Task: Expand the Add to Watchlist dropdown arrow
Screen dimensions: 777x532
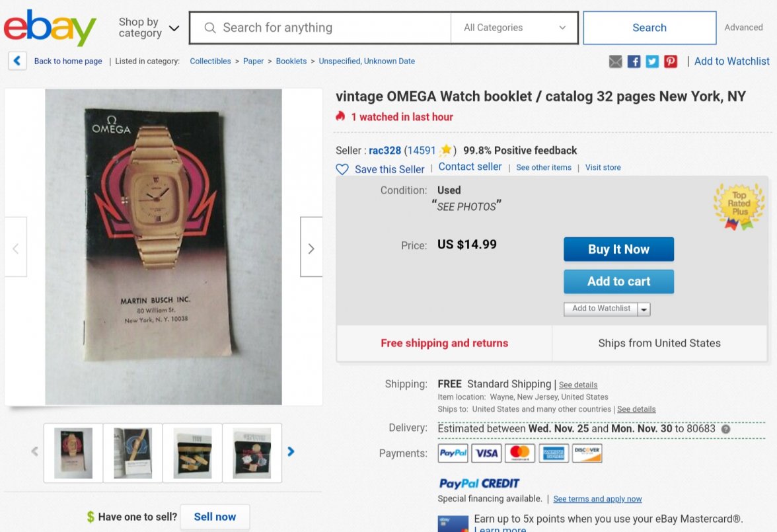Action: tap(644, 309)
